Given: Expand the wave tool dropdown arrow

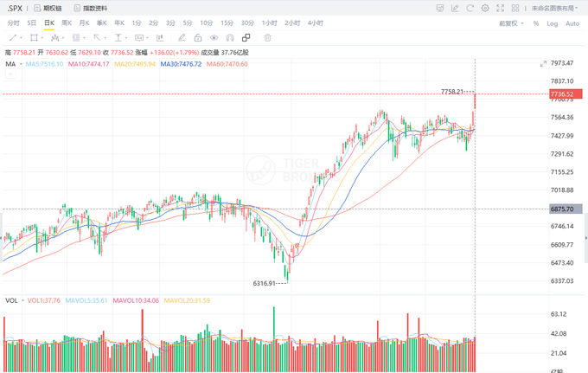Looking at the screenshot, I should 63,38.
